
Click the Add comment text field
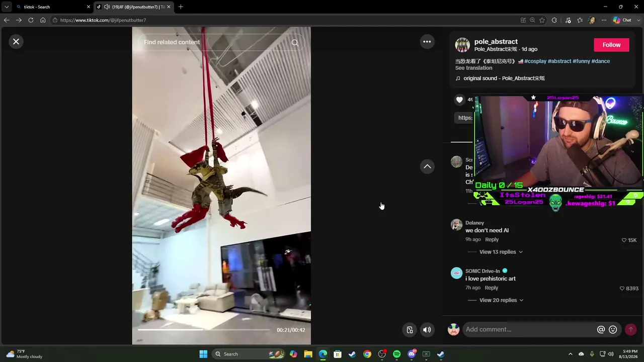click(x=529, y=329)
